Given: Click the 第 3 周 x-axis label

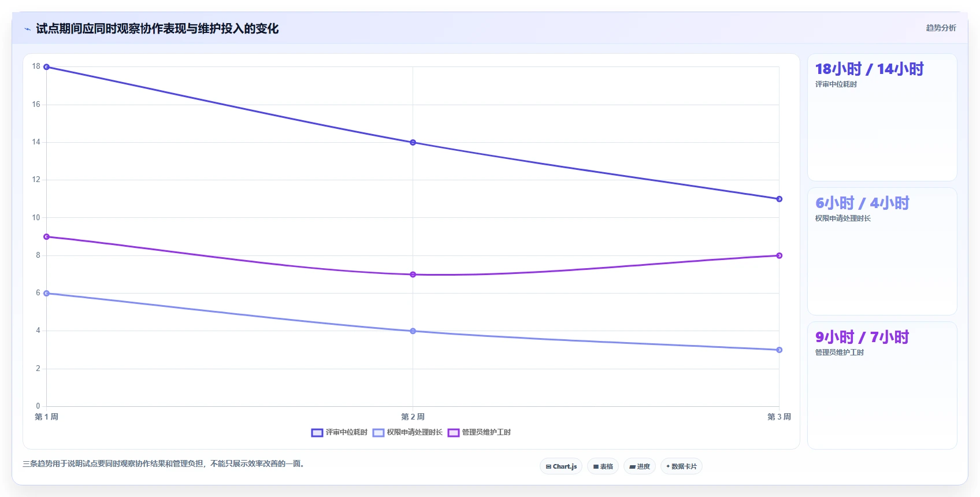Looking at the screenshot, I should [x=779, y=417].
